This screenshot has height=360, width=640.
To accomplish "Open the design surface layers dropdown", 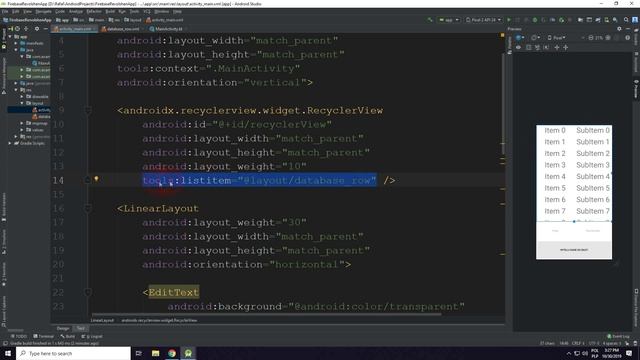I will [x=520, y=38].
